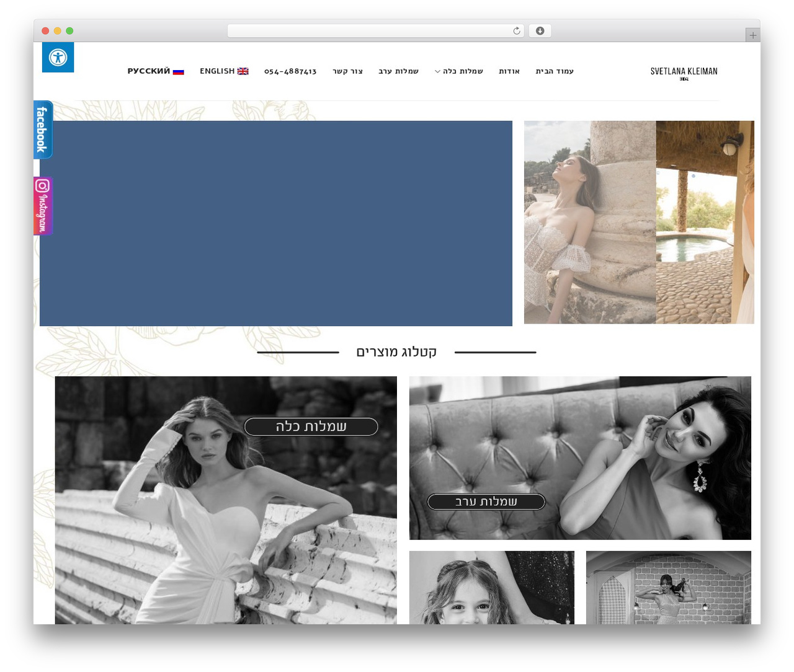The height and width of the screenshot is (672, 794).
Task: Open the Instagram side tab
Action: click(x=43, y=206)
